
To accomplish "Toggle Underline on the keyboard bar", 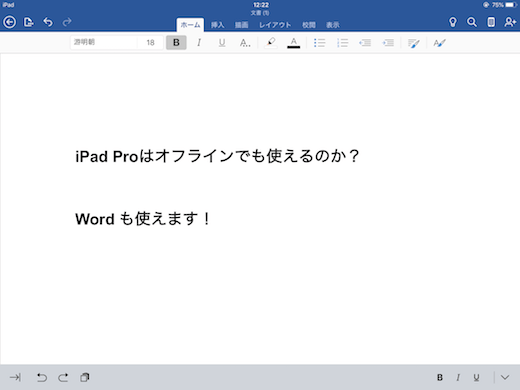I will coord(476,377).
